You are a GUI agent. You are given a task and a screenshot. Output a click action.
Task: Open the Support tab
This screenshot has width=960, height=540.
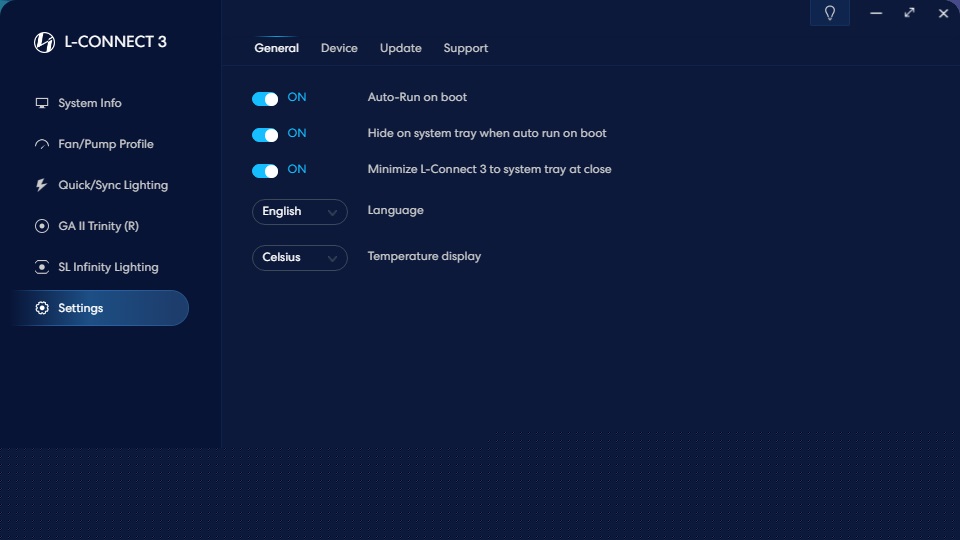[465, 48]
